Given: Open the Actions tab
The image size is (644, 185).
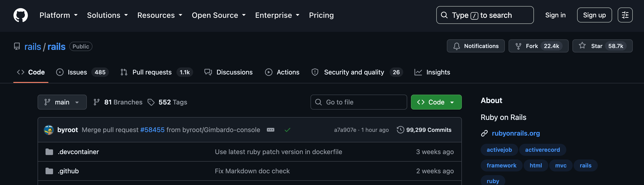Looking at the screenshot, I should point(282,72).
